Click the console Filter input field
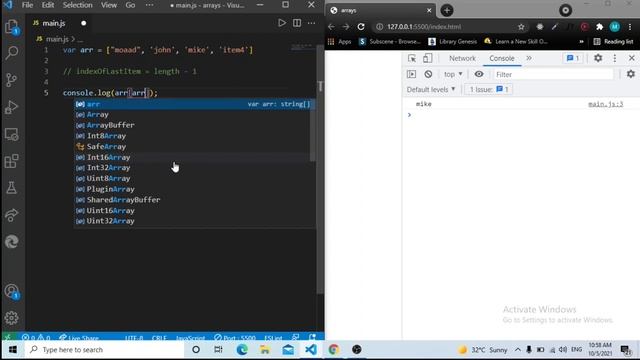The width and height of the screenshot is (640, 360). coord(553,74)
